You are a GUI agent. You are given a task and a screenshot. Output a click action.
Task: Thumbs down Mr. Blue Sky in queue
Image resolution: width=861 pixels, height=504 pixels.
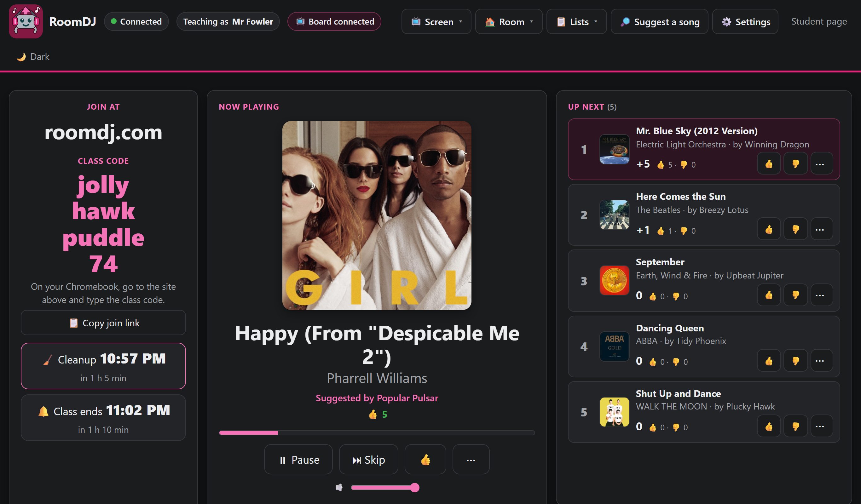click(x=795, y=164)
